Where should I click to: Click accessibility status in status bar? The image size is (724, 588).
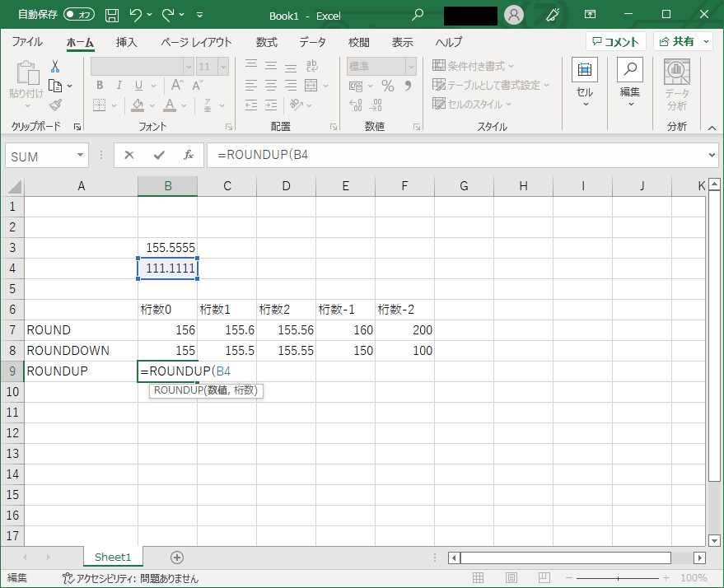click(x=130, y=578)
